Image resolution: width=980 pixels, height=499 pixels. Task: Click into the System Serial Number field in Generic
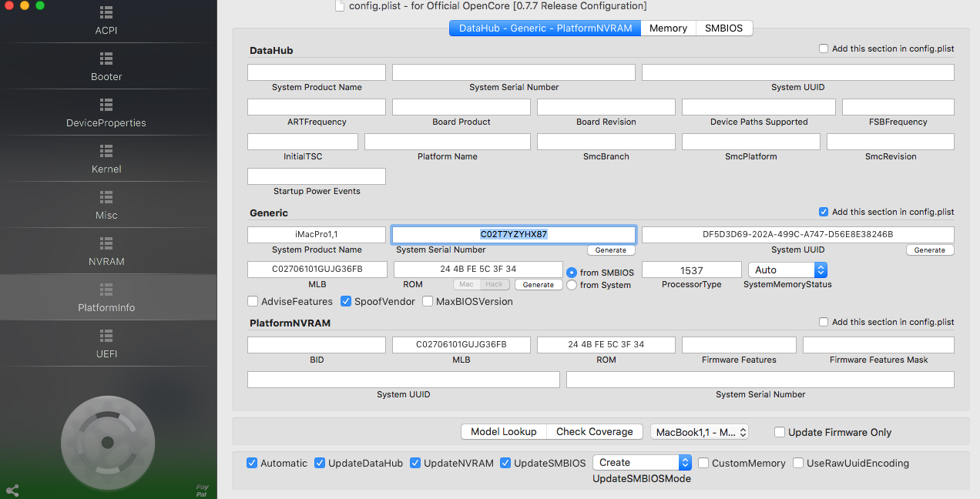tap(514, 234)
